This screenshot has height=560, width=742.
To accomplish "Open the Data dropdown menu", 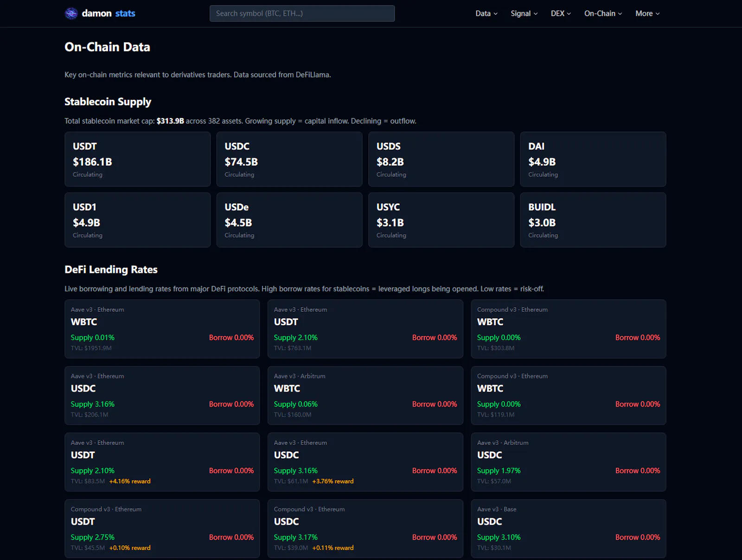I will point(486,13).
